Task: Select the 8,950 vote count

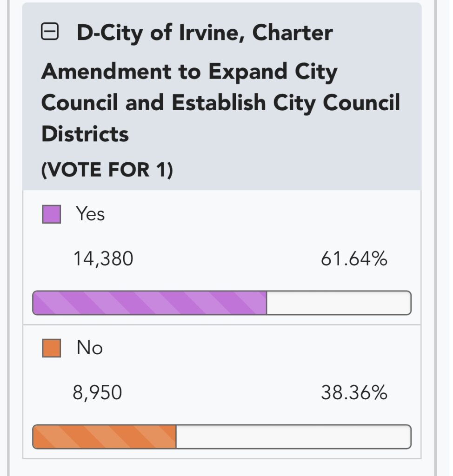Action: tap(97, 392)
